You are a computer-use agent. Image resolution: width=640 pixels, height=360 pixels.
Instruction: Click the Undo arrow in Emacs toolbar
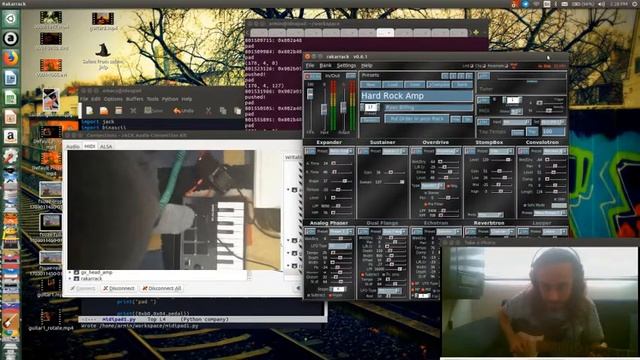click(x=182, y=110)
